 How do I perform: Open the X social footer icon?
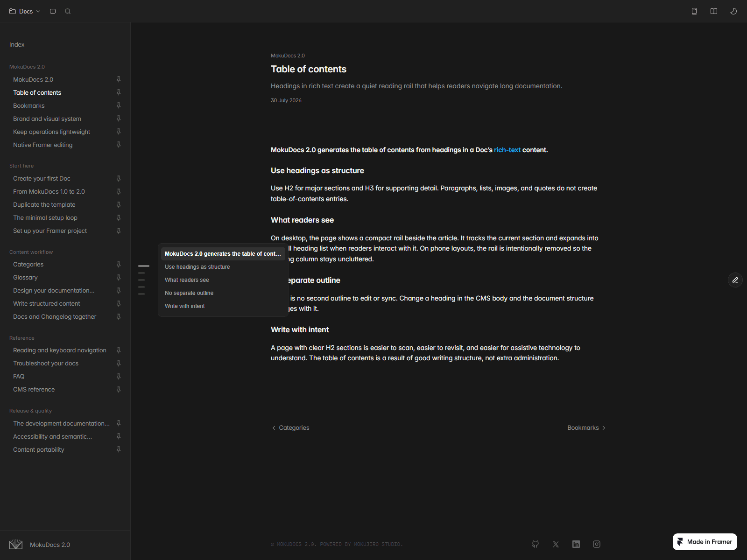coord(556,544)
